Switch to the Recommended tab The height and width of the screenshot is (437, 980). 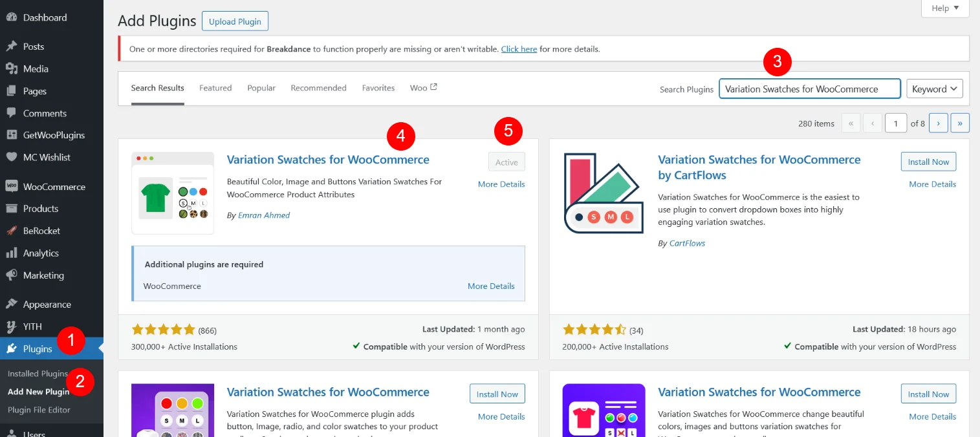(318, 88)
